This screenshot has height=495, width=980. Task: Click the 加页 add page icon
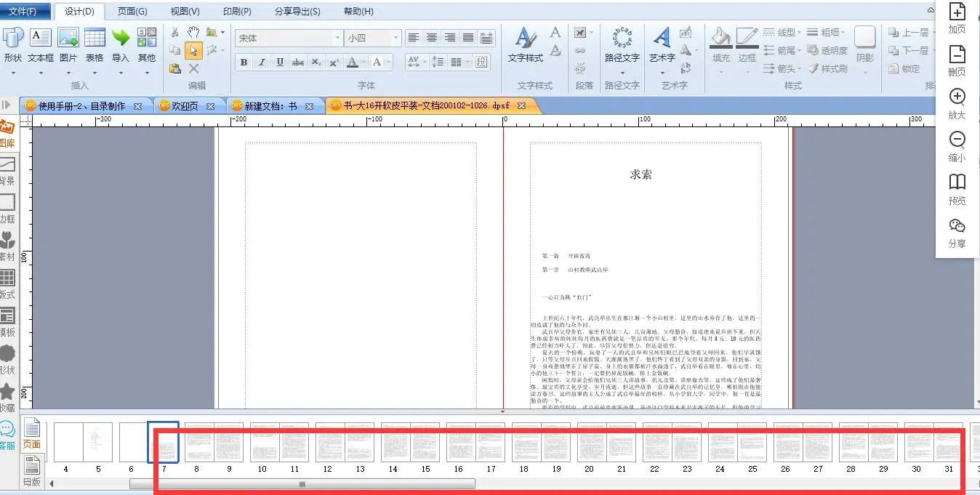(x=957, y=12)
